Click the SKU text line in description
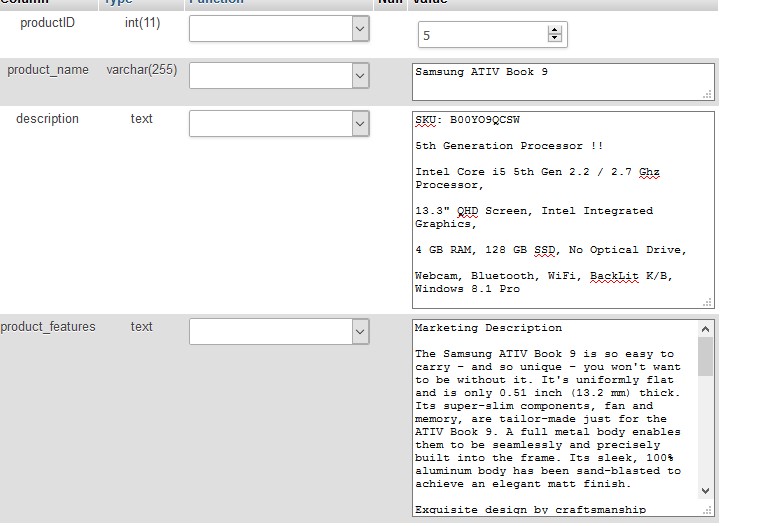Viewport: 784px width, 526px height. coord(468,120)
